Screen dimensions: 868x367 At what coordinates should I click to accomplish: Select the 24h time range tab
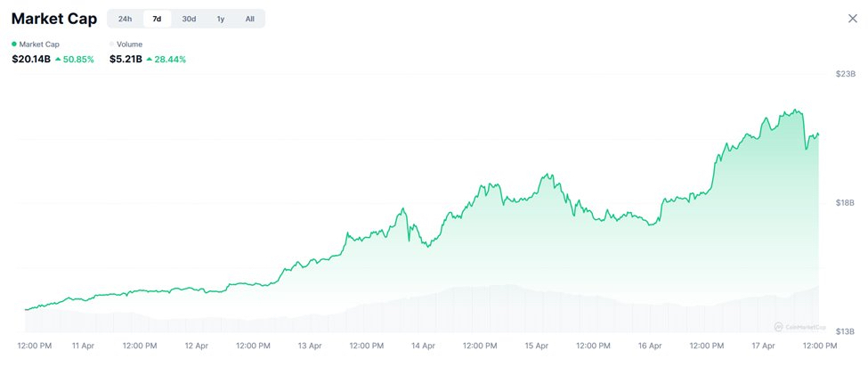coord(125,19)
